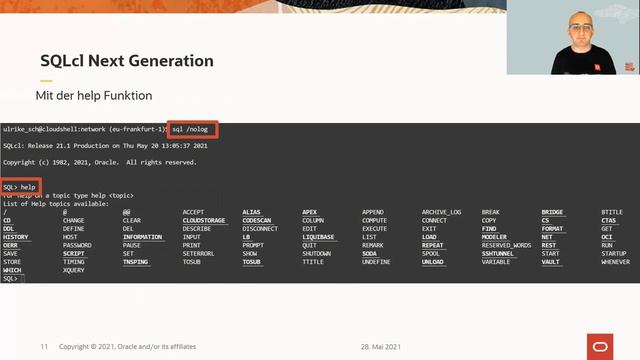This screenshot has width=640, height=360.
Task: Click the SSHTUNNEL help topic
Action: pyautogui.click(x=498, y=254)
